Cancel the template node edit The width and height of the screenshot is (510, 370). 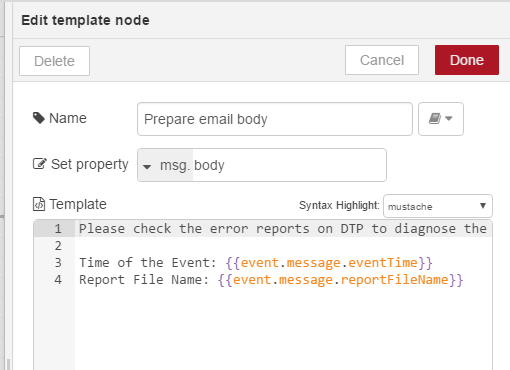(x=382, y=60)
